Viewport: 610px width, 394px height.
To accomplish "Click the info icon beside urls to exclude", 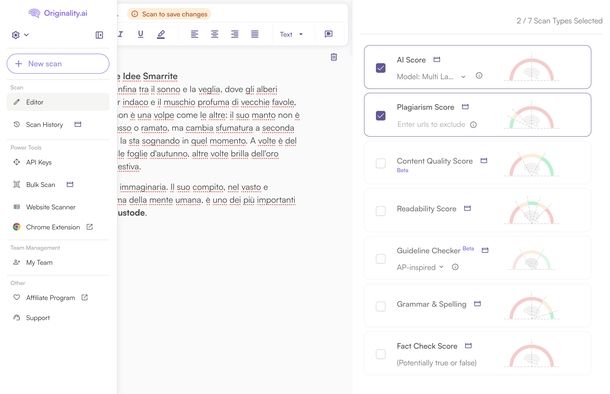I will coord(473,124).
